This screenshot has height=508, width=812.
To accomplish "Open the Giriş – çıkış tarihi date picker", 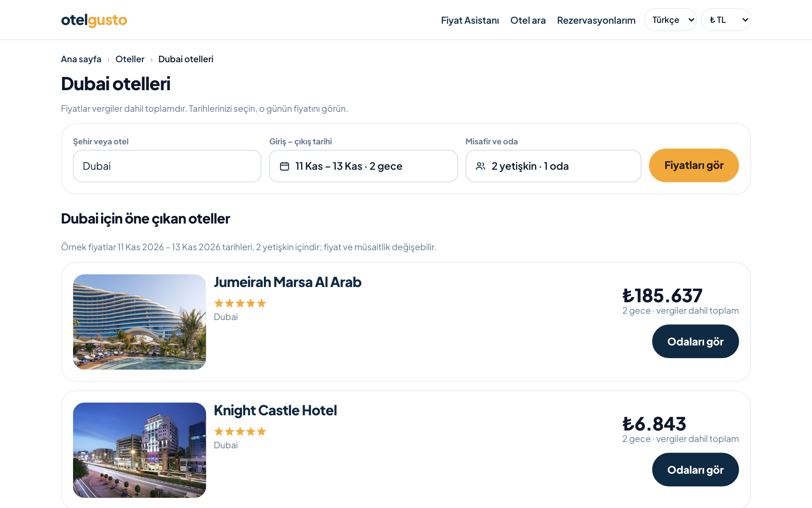I will pyautogui.click(x=363, y=166).
